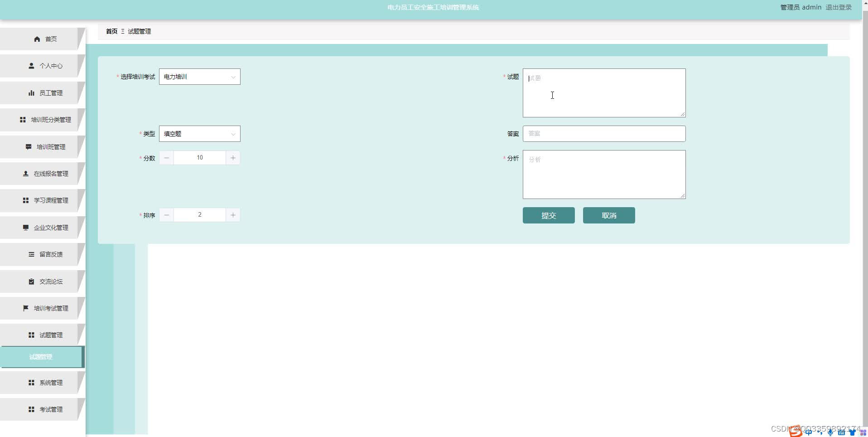Click the keyboard icon in the input toolbar
The image size is (868, 437).
[841, 432]
